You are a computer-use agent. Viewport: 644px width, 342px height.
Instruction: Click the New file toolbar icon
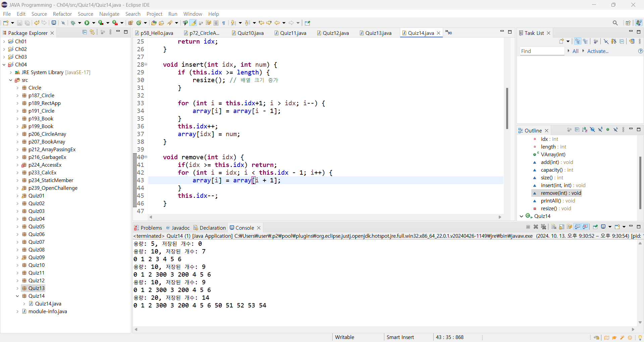(x=6, y=23)
